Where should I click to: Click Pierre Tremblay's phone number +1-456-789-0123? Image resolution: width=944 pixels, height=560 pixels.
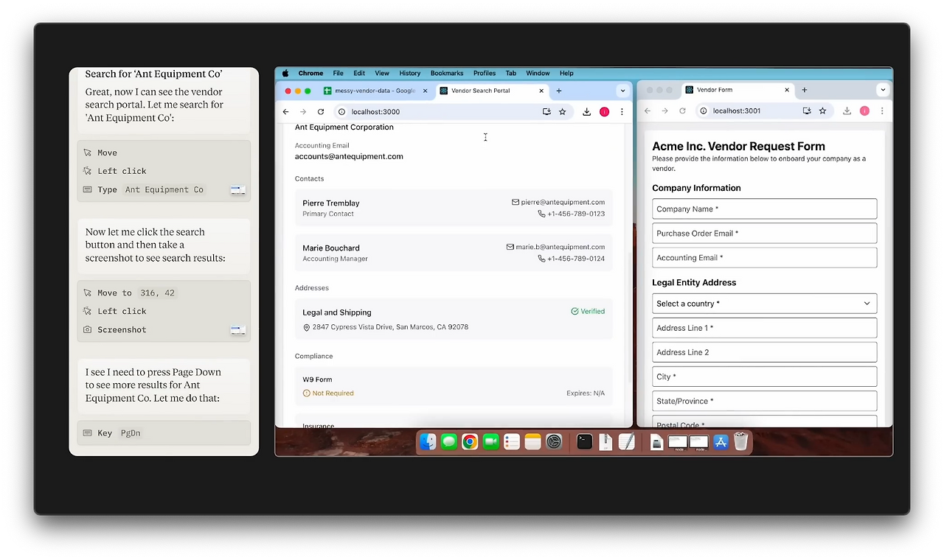(x=576, y=214)
